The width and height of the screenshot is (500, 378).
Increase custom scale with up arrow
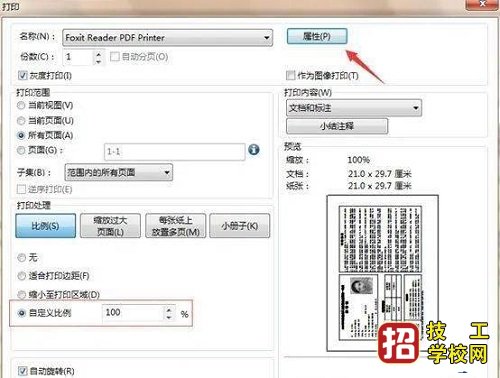(x=169, y=309)
